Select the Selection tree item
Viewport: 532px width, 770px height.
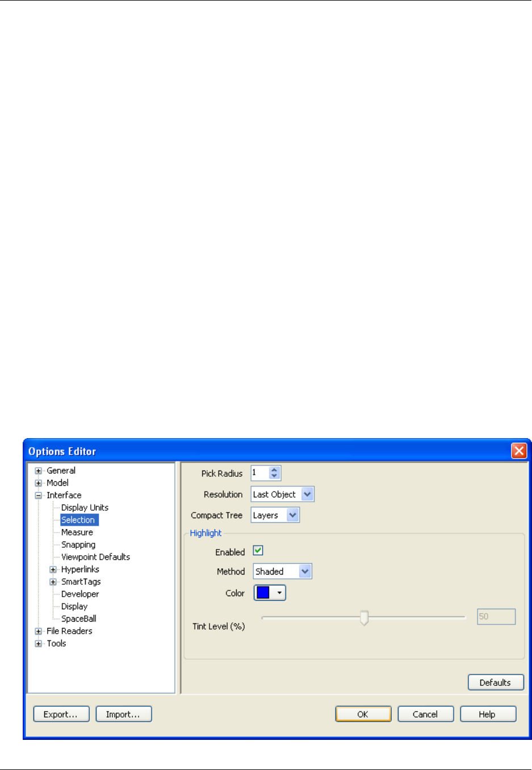tap(79, 520)
